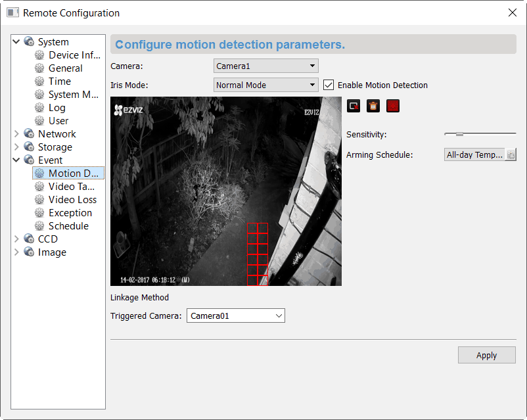Open the Camera dropdown showing Camera1
This screenshot has width=527, height=420.
coord(266,66)
